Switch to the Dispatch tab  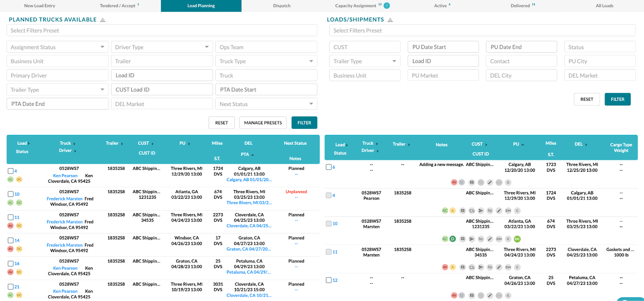point(282,6)
